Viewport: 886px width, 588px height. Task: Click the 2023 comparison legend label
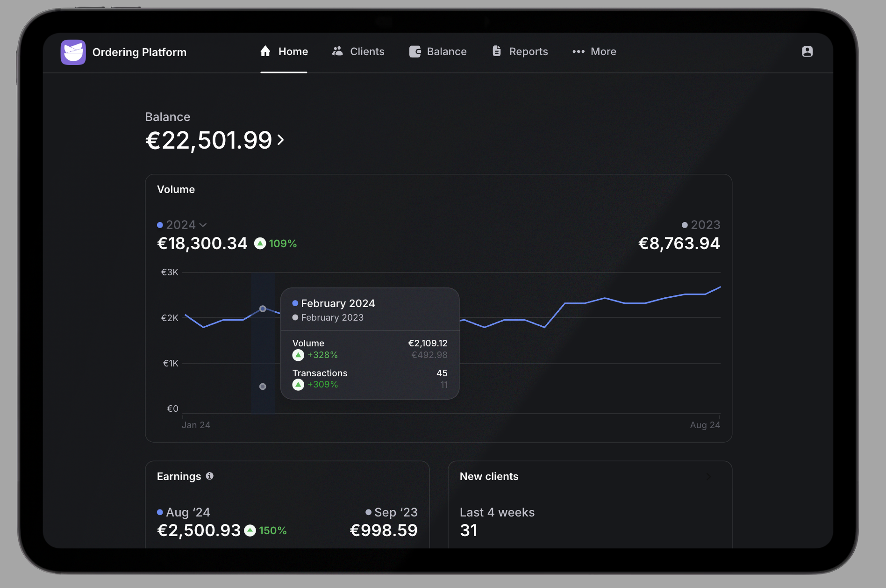pos(705,225)
